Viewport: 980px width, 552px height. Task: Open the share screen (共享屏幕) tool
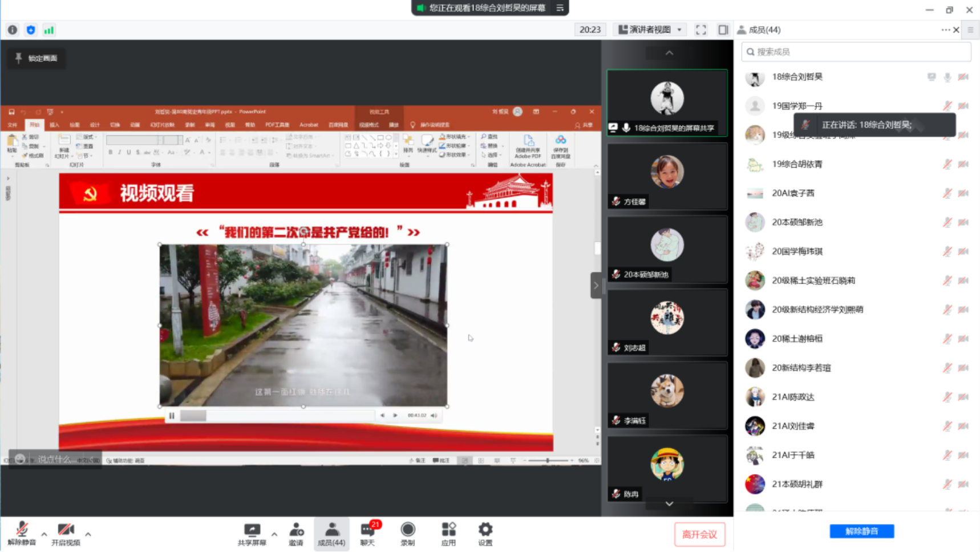(252, 534)
